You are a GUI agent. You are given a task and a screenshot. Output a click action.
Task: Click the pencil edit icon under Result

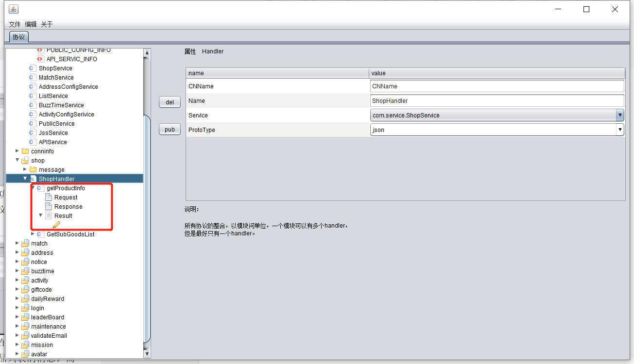(56, 225)
